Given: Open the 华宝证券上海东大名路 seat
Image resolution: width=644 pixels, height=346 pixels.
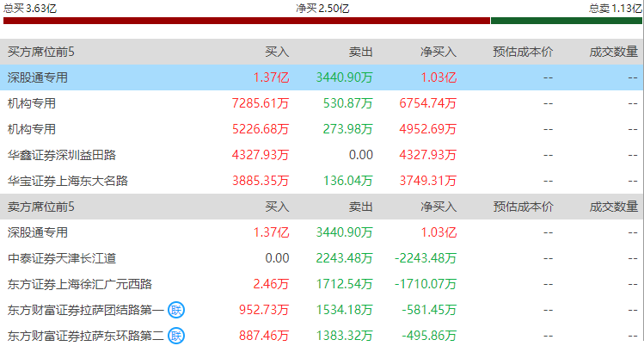Looking at the screenshot, I should pyautogui.click(x=68, y=181).
